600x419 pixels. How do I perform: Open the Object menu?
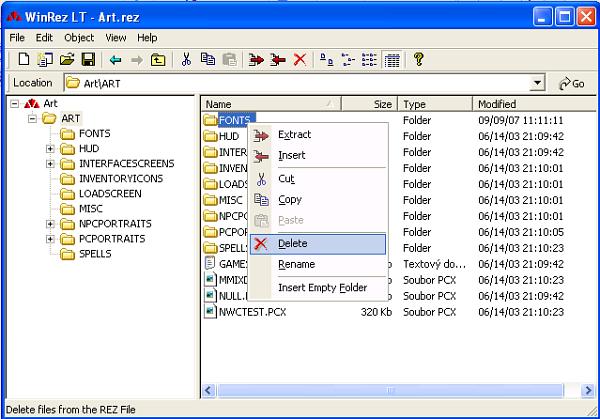click(x=79, y=37)
